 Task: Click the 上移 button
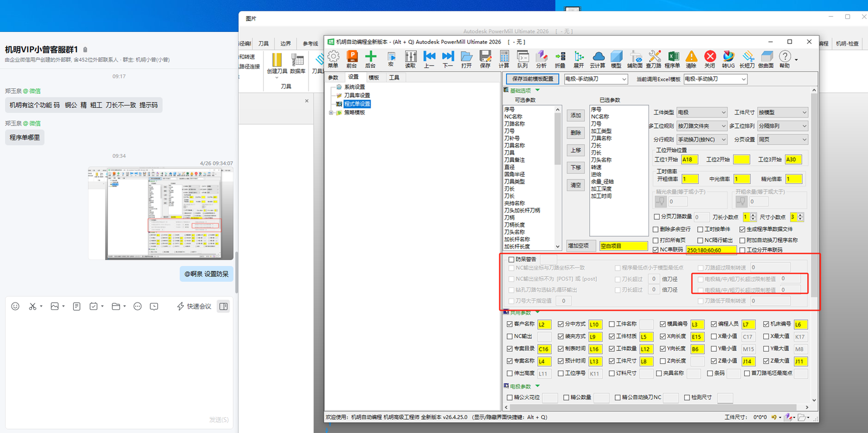coord(576,150)
